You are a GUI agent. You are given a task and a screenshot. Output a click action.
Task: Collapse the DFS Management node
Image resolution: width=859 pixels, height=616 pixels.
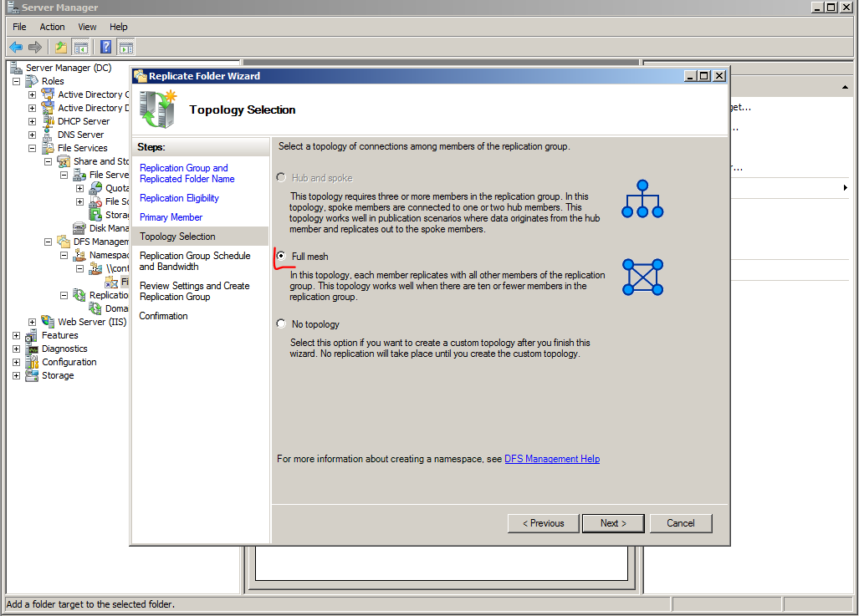point(49,242)
